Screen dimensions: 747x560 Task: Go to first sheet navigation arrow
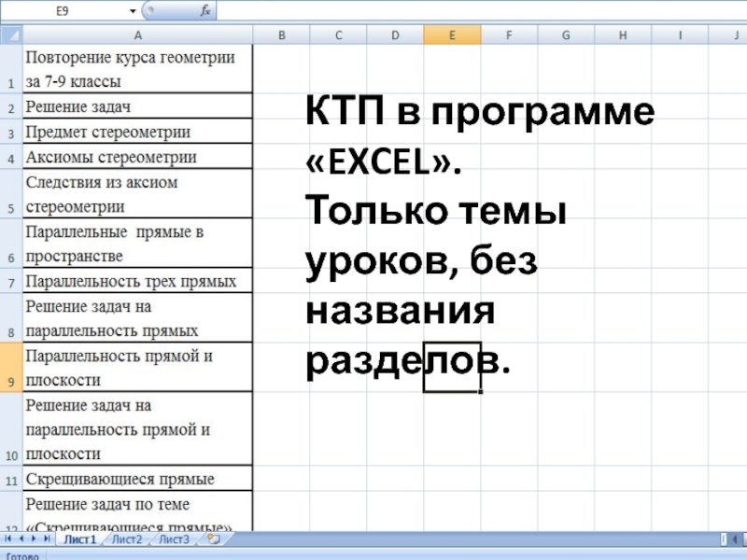tap(10, 539)
